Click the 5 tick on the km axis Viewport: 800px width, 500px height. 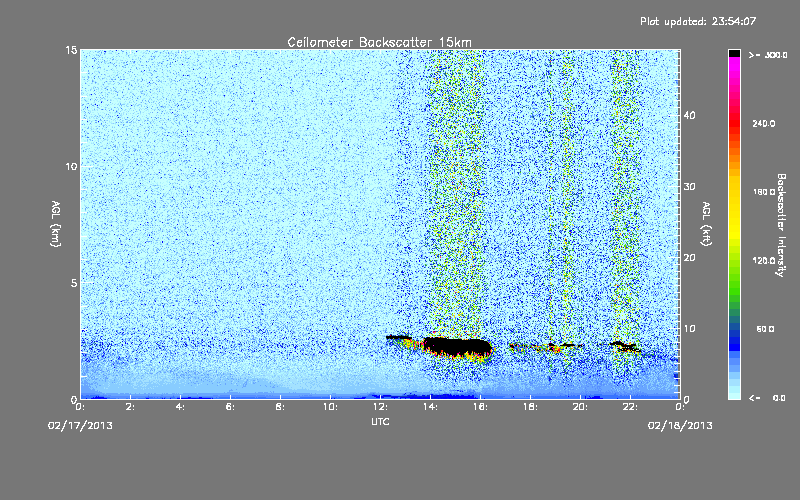tap(74, 283)
